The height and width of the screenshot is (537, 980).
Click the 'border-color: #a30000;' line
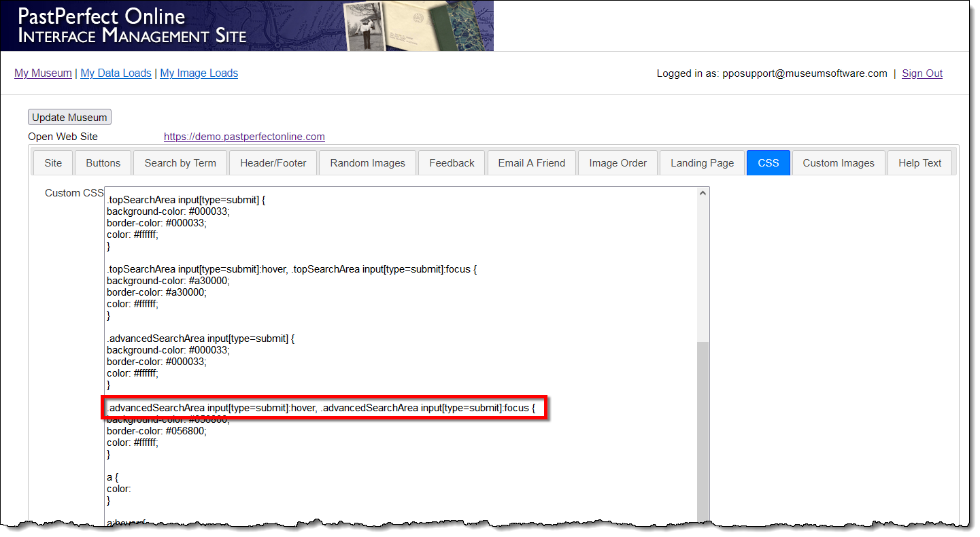[x=156, y=292]
